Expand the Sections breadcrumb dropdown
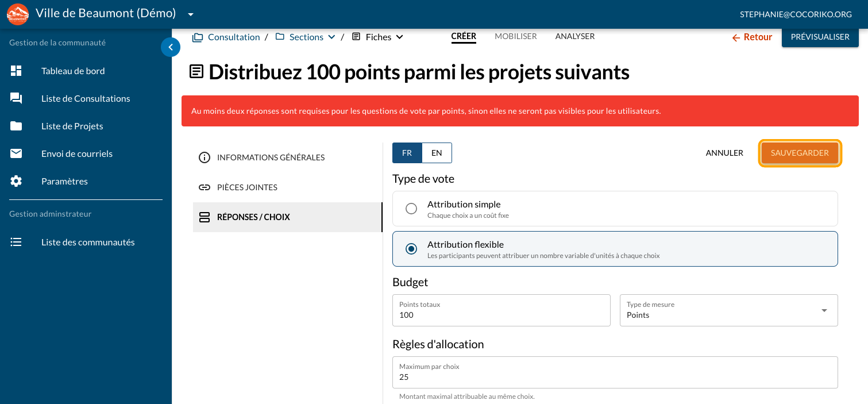 tap(331, 37)
